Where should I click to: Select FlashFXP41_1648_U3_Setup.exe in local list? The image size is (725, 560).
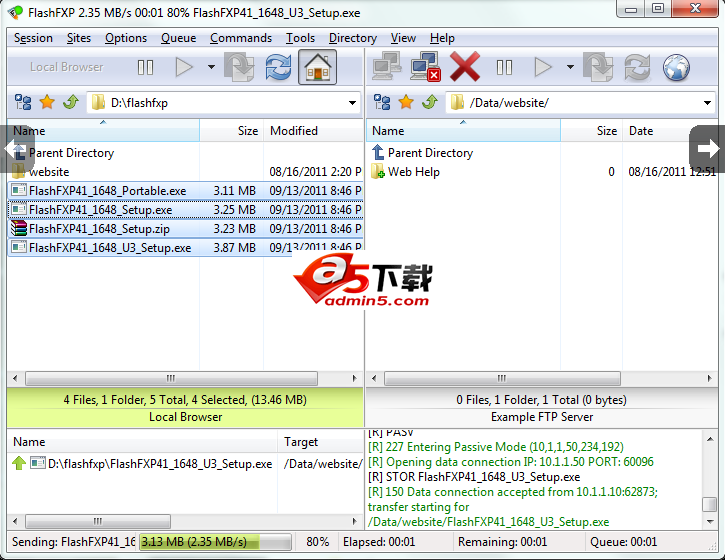[x=185, y=247]
